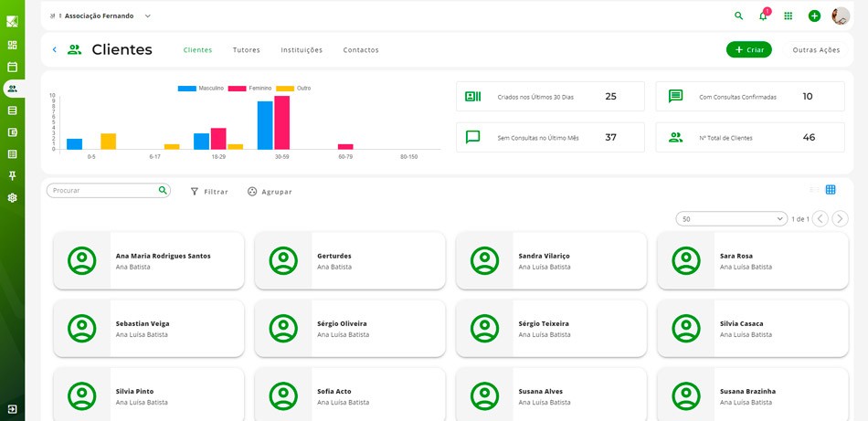
Task: Open Nº Total de Clientes card
Action: (x=750, y=137)
